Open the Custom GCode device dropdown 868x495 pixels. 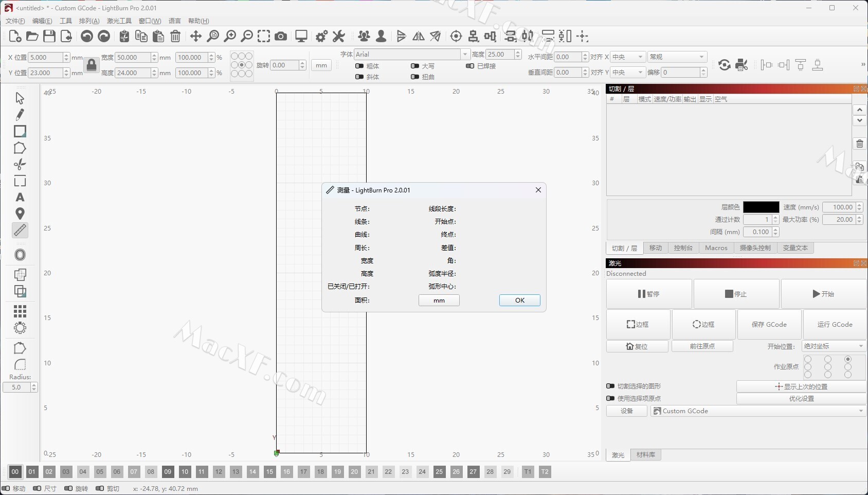click(758, 411)
